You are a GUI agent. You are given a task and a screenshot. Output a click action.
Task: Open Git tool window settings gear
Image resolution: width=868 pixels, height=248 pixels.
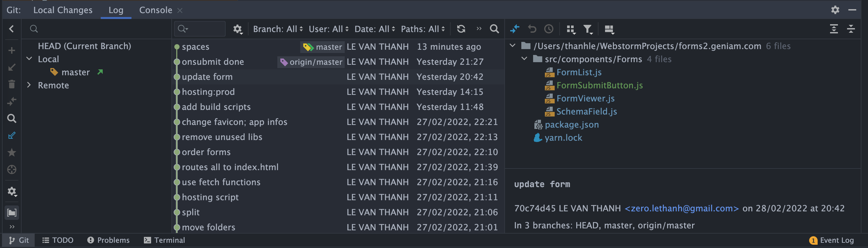(x=835, y=10)
